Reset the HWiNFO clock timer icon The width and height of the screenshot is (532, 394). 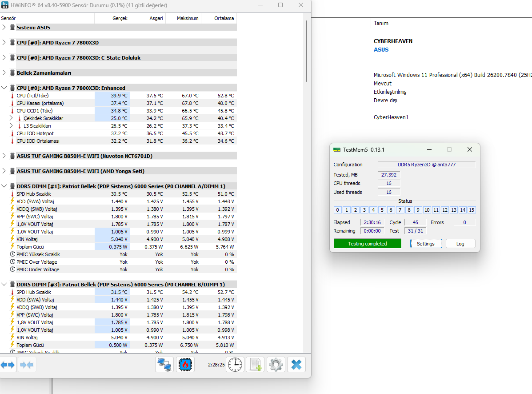(x=235, y=365)
